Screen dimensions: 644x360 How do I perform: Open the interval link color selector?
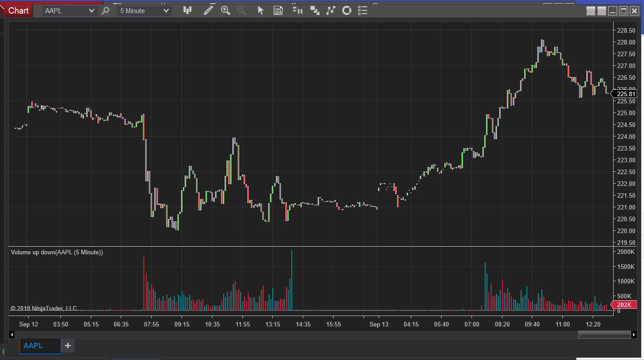coord(602,11)
